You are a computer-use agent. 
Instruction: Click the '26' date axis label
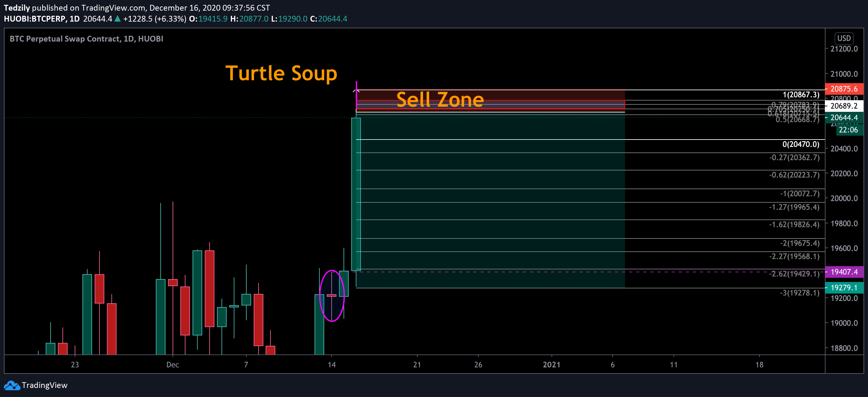pyautogui.click(x=478, y=365)
